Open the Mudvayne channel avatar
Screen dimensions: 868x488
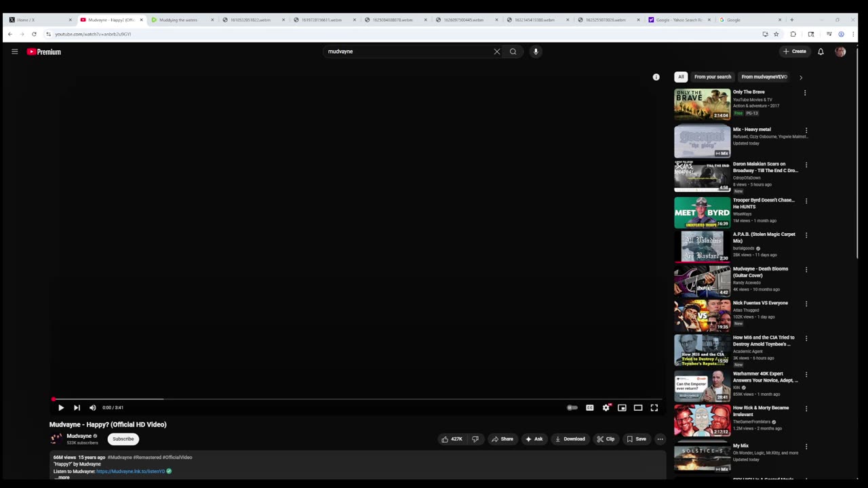click(56, 439)
